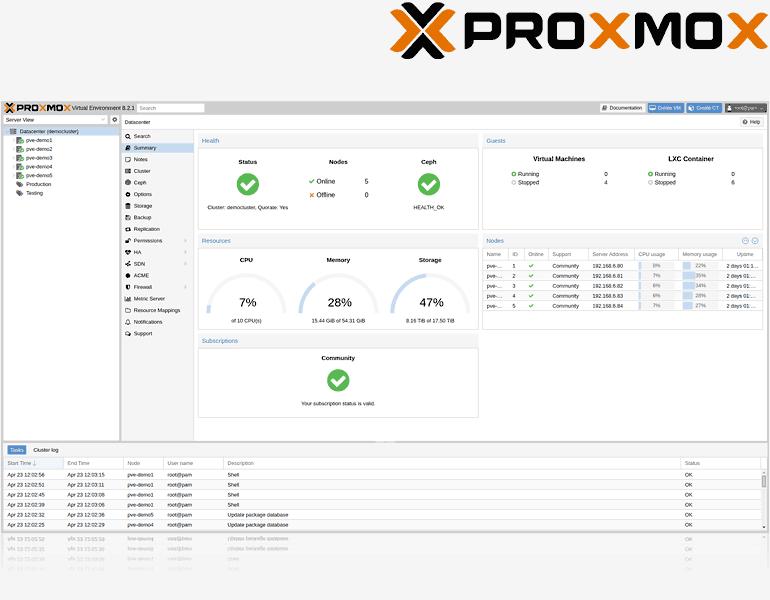Click the Create VM button

pyautogui.click(x=665, y=108)
